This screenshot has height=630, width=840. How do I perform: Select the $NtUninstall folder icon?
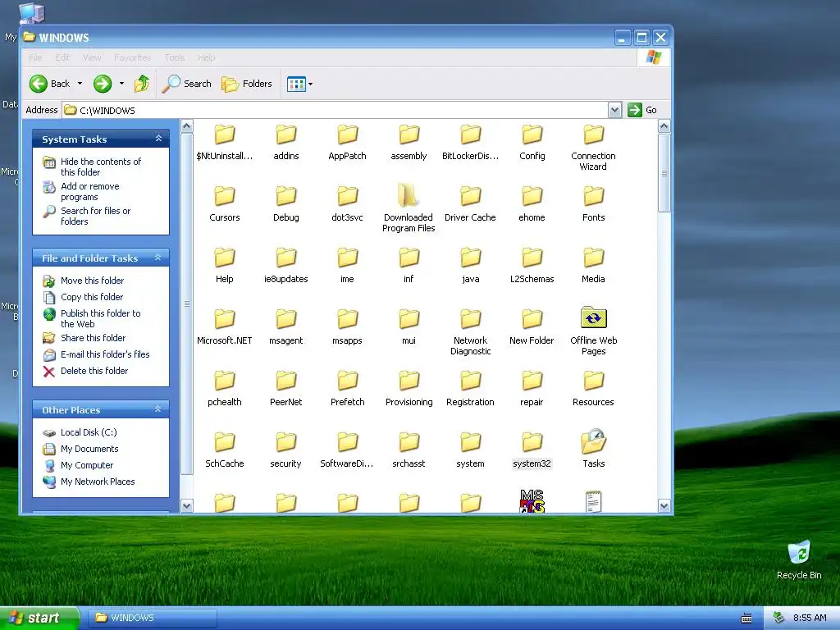point(225,135)
